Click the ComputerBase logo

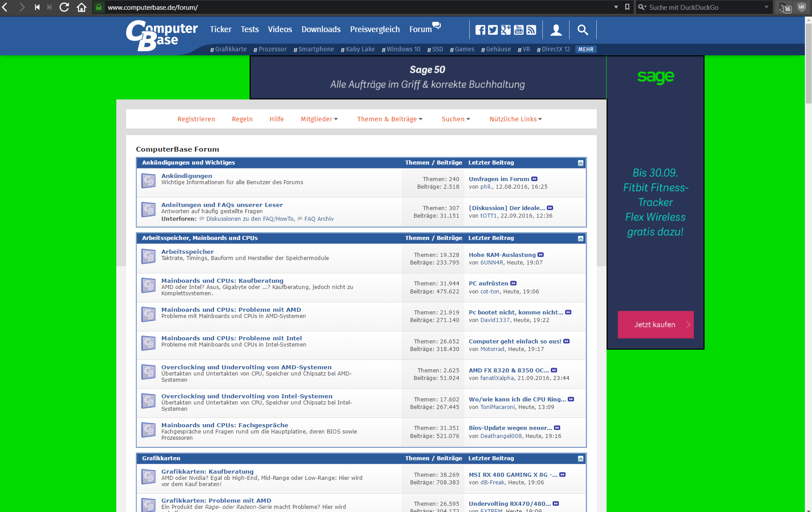(162, 36)
